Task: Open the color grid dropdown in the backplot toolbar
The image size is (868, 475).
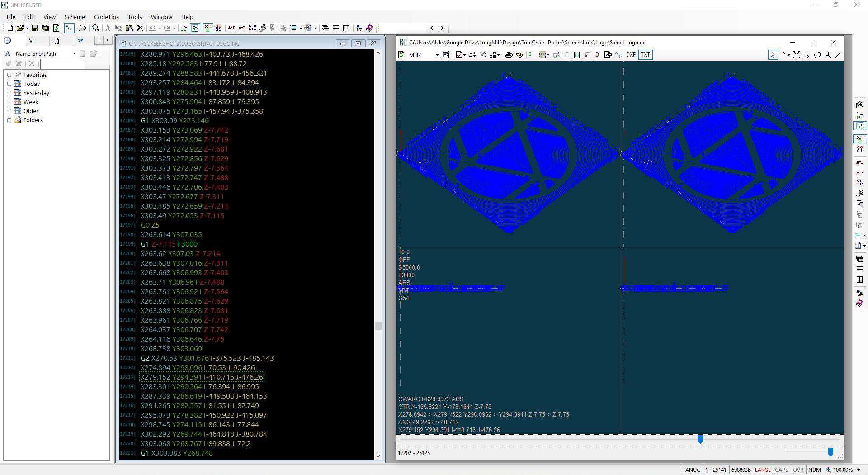Action: (x=549, y=55)
